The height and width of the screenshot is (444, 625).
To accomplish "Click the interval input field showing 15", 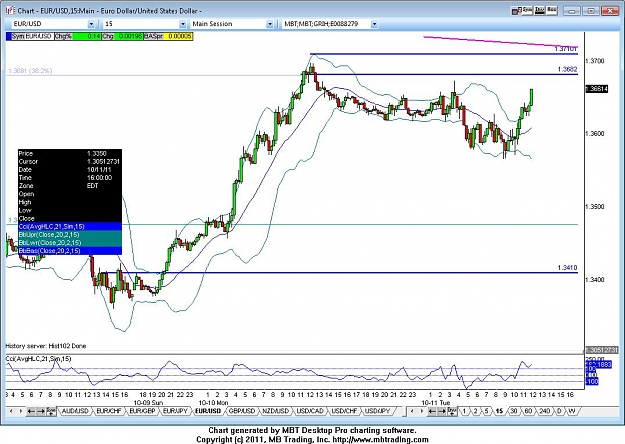I will click(141, 24).
